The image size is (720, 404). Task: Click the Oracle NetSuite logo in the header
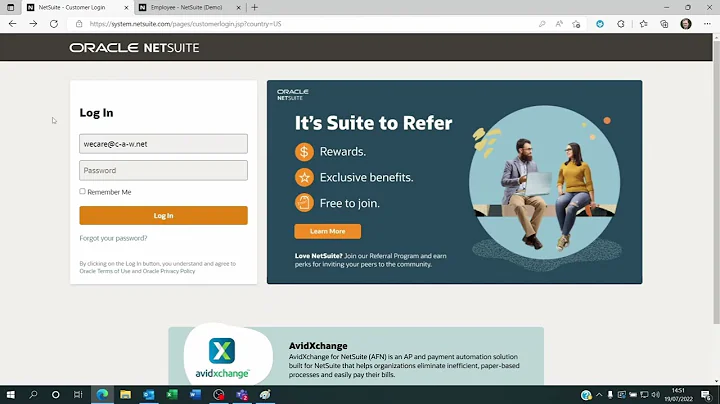pos(134,48)
